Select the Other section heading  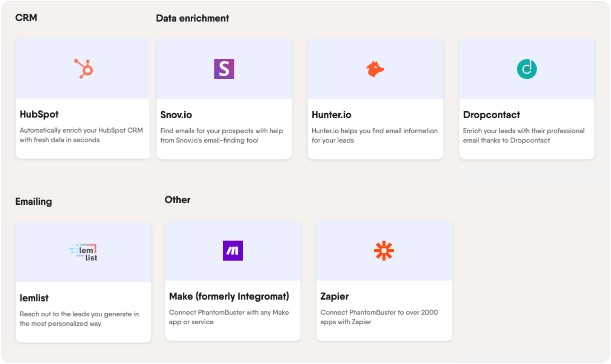[x=177, y=200]
